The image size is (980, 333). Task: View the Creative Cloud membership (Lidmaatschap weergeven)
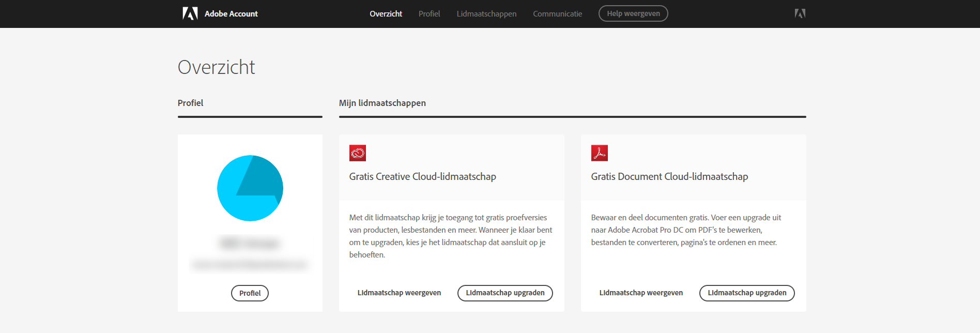(399, 293)
